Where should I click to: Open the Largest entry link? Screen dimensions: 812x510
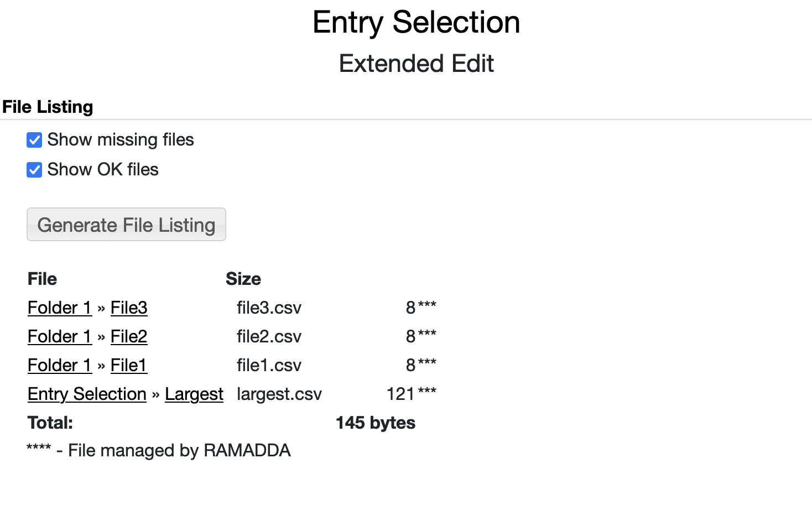coord(194,394)
